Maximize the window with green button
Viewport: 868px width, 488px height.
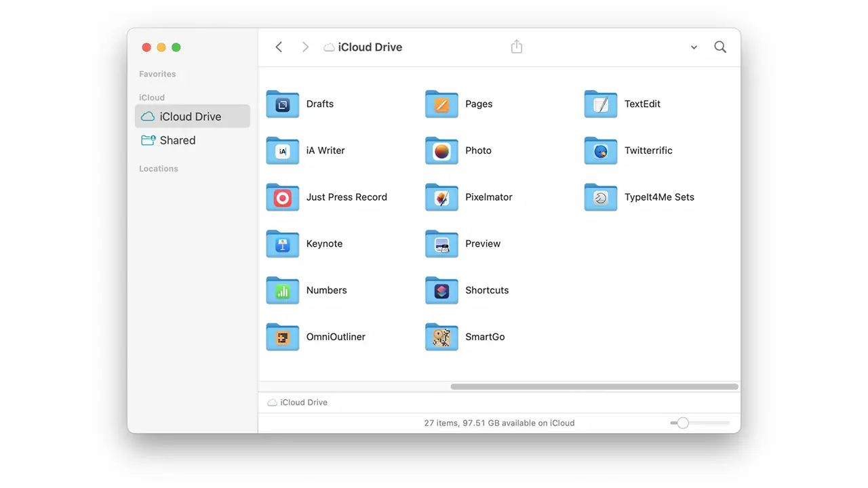click(x=176, y=47)
